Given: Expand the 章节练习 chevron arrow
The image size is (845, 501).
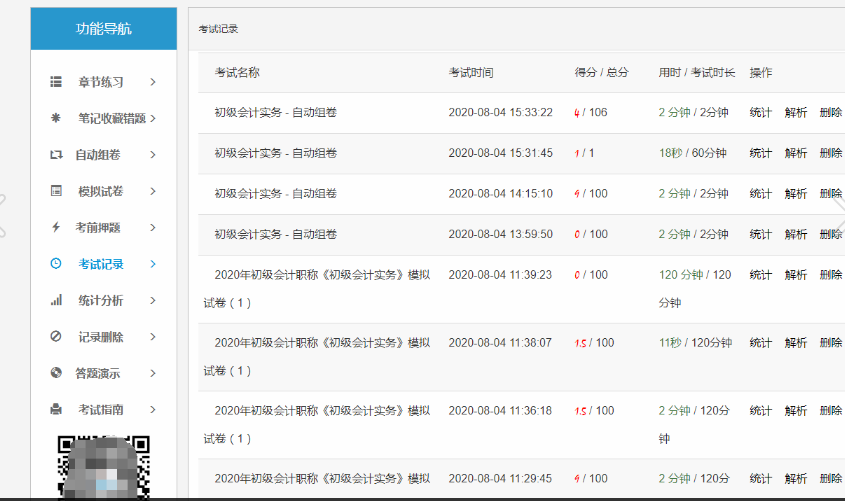Looking at the screenshot, I should click(x=153, y=82).
